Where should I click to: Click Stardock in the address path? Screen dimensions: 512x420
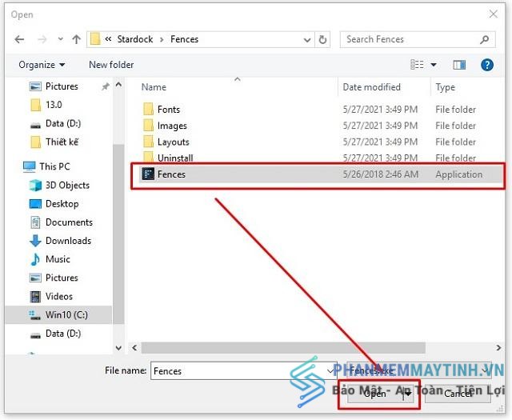(x=135, y=39)
